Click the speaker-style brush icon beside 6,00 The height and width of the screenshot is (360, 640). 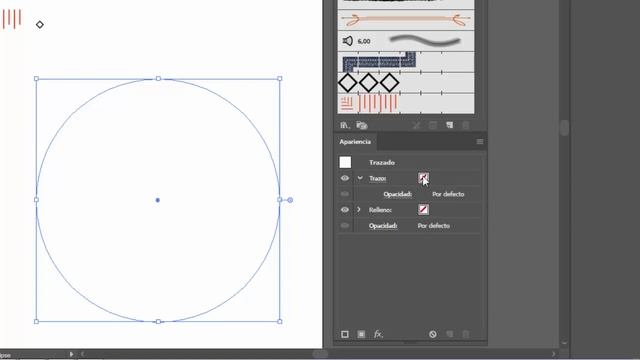pos(347,41)
